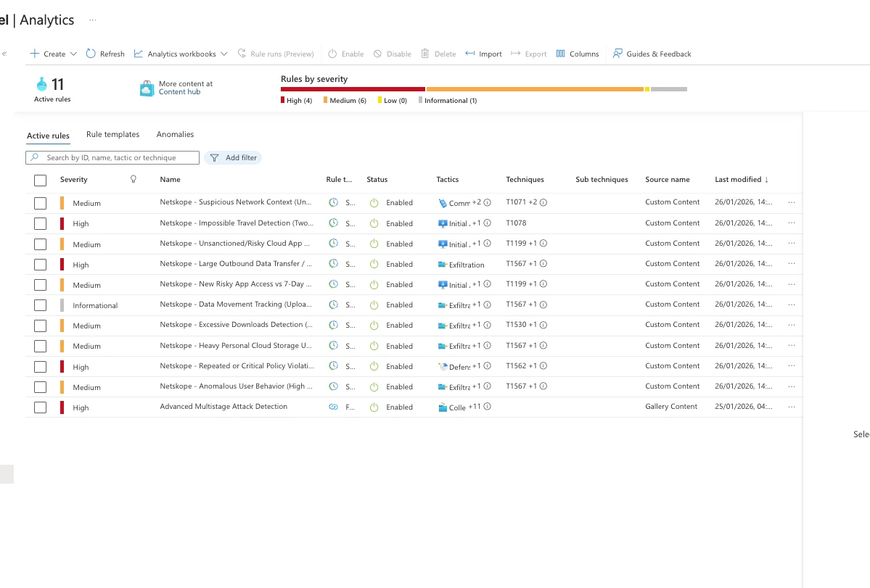Click the gray Informational severity bar segment
Image resolution: width=870 pixels, height=588 pixels.
click(669, 89)
